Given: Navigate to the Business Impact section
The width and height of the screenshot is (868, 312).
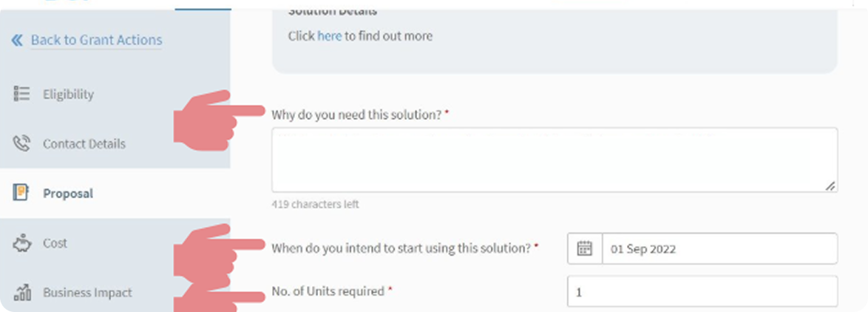Looking at the screenshot, I should pos(87,292).
